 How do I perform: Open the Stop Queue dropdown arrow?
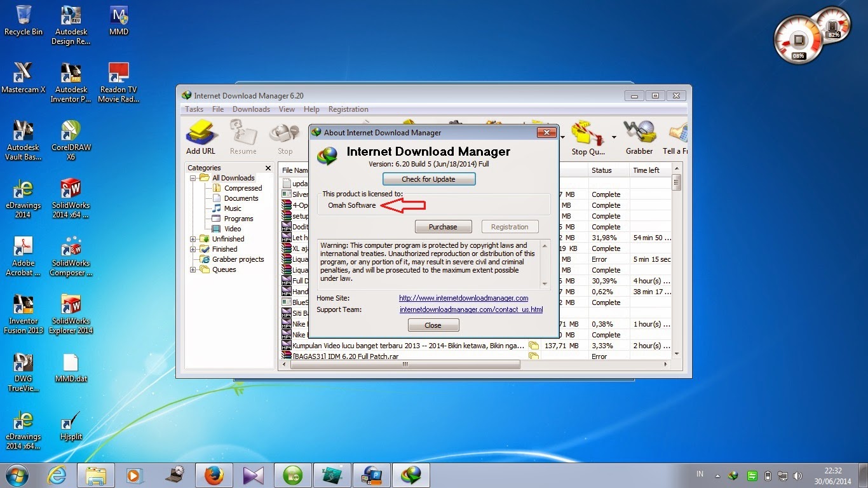[614, 137]
